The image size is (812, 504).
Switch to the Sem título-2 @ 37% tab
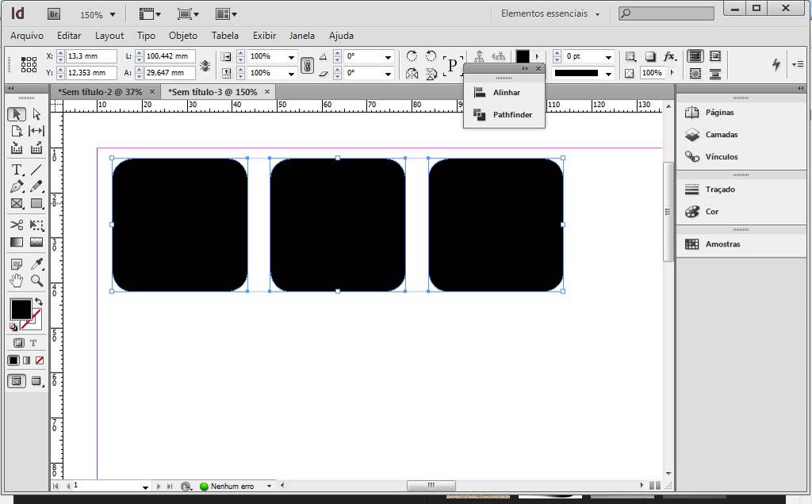(100, 92)
